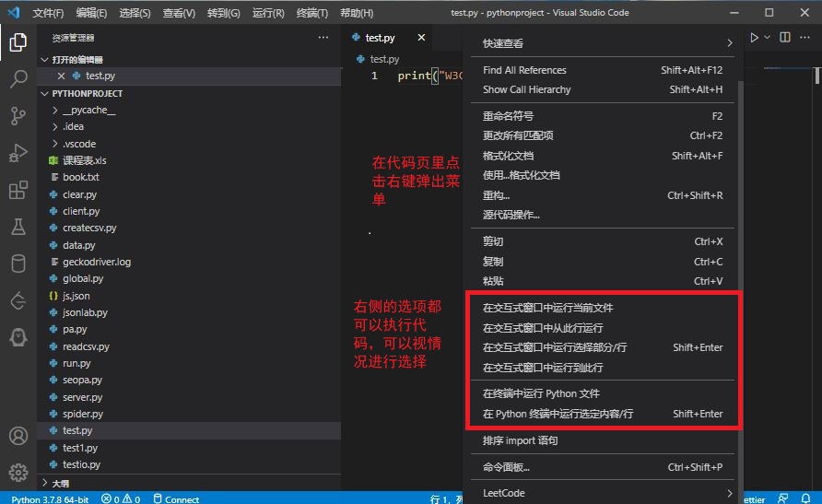Click the errors and warnings count indicator
Screen dimensions: 822x504
pos(121,499)
